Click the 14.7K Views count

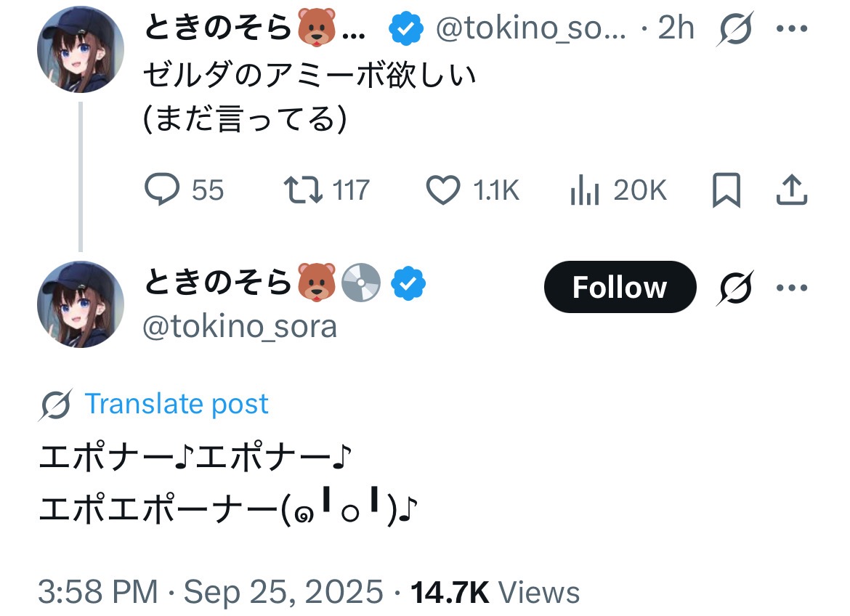tap(495, 592)
